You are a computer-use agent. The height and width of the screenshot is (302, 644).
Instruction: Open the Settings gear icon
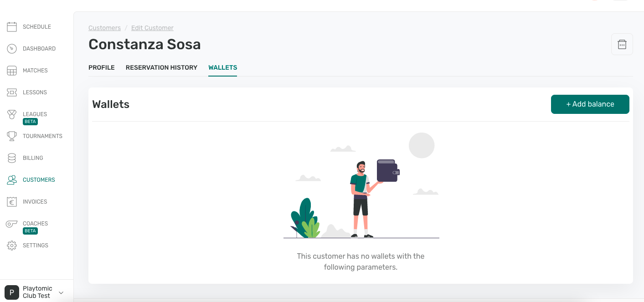12,246
